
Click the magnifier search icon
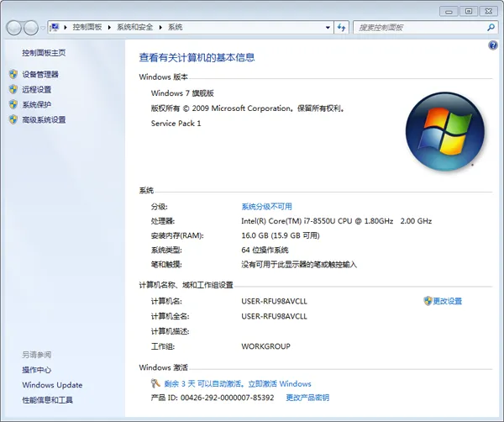(x=491, y=28)
